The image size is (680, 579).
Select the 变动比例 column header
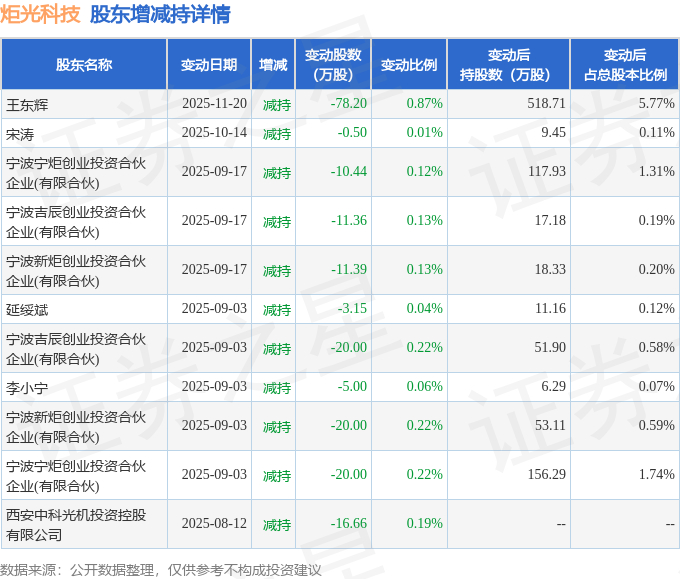pyautogui.click(x=409, y=65)
